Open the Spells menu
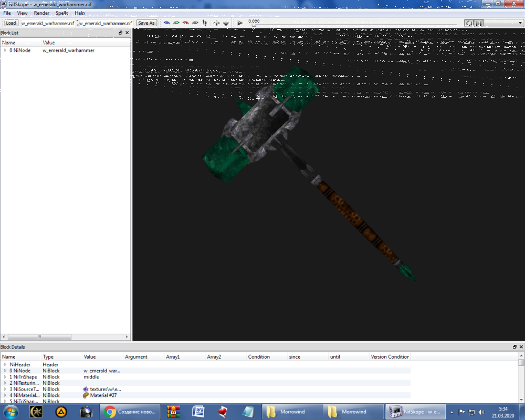525x420 pixels. pyautogui.click(x=62, y=13)
